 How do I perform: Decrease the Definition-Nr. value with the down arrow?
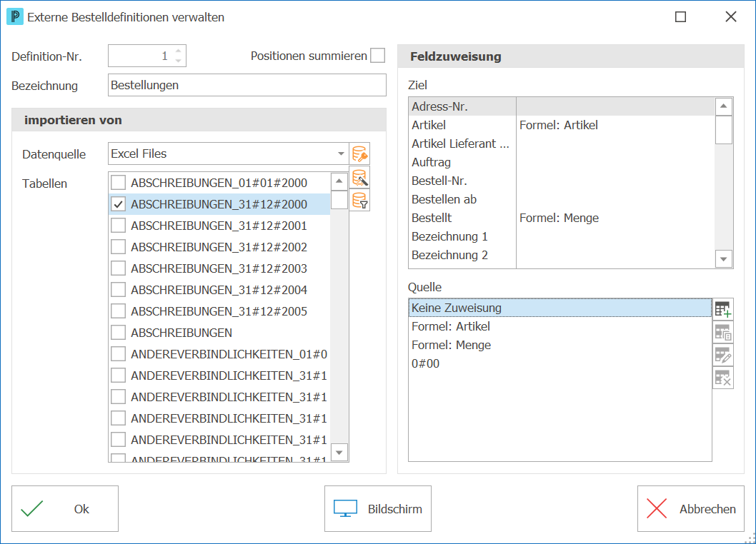coord(179,61)
